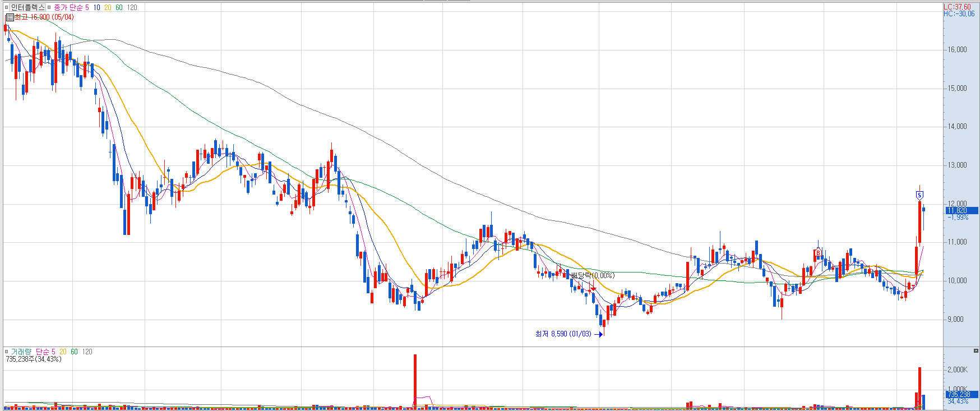Click the 14,000 price axis label

point(958,127)
